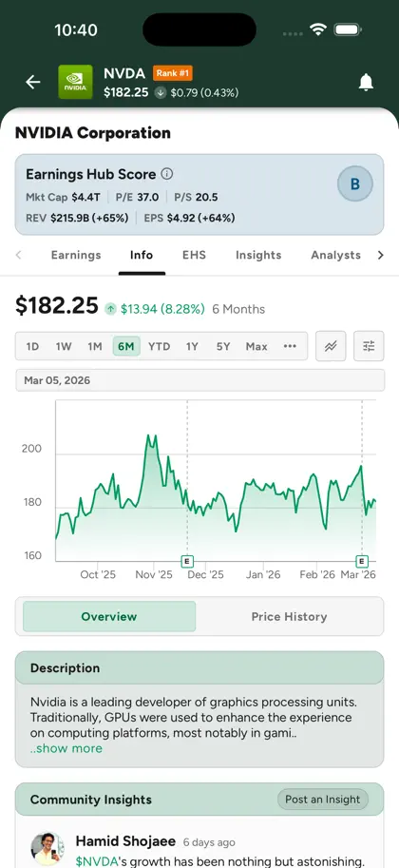Tap the December earnings E marker
Viewport: 399px width, 868px height.
click(187, 561)
